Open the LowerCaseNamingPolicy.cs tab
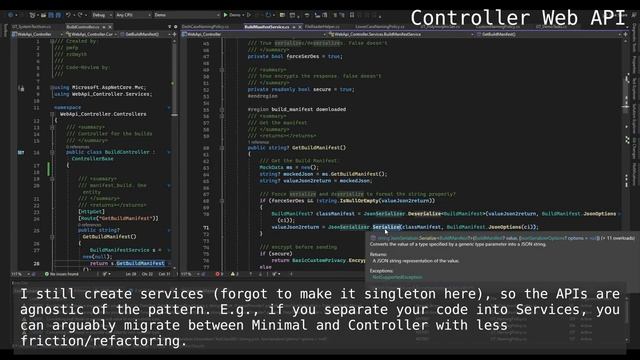 click(380, 27)
